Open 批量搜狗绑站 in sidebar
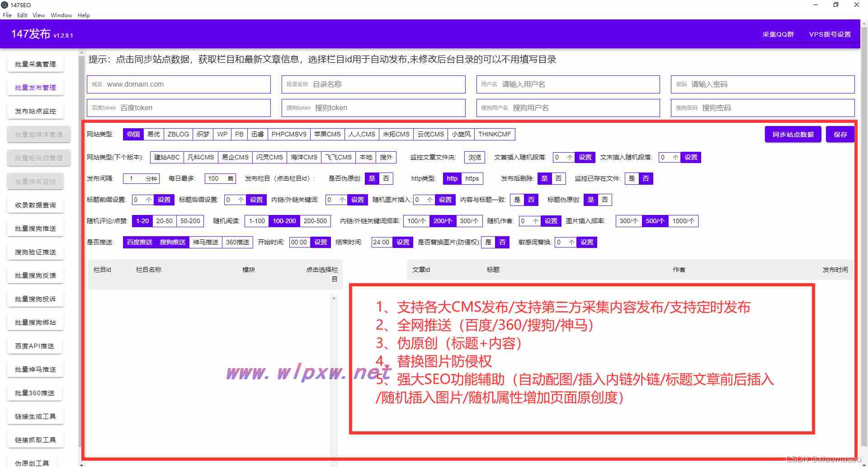Screen dimensions: 868x467 (x=35, y=322)
